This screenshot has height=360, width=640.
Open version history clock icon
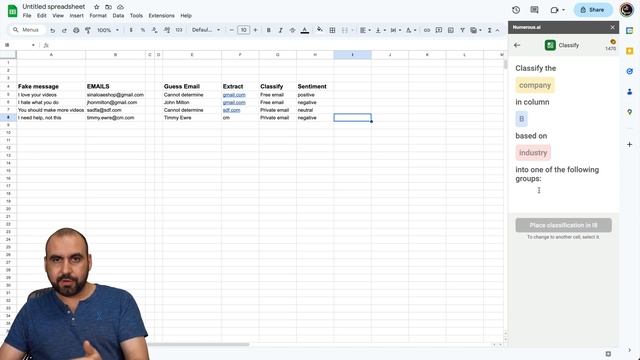tap(516, 10)
